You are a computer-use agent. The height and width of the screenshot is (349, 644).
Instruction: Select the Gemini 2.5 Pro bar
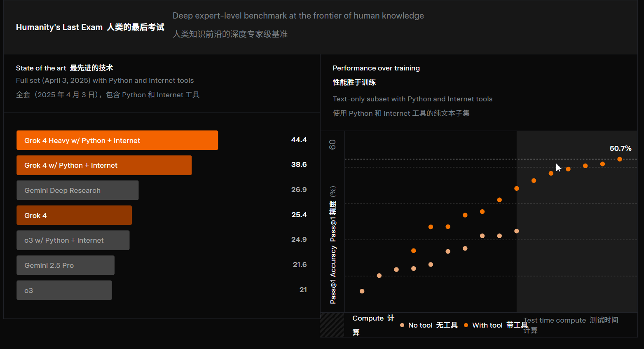66,265
